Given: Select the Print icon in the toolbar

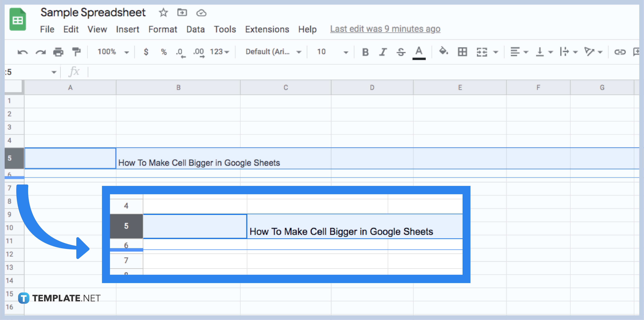Looking at the screenshot, I should click(58, 52).
